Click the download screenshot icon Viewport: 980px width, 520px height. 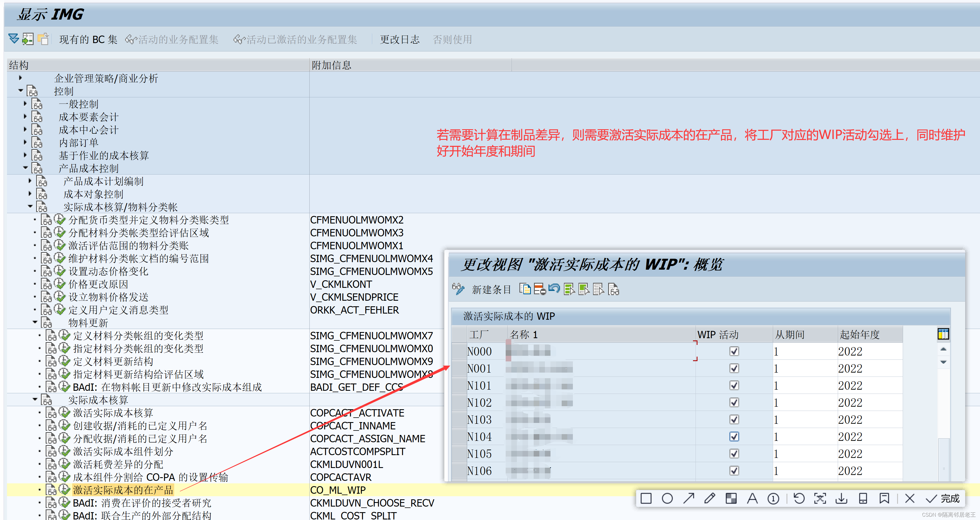(841, 498)
